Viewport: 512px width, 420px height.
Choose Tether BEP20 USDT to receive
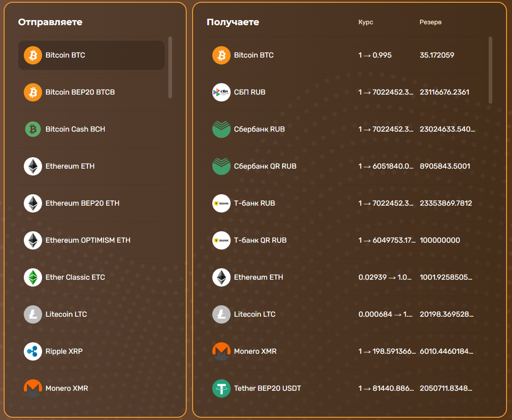(345, 388)
